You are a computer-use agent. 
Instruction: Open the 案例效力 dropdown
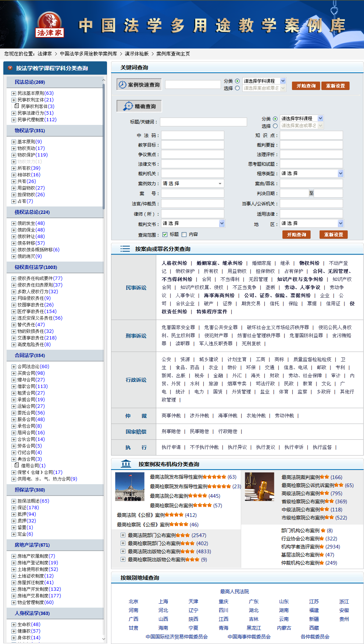pyautogui.click(x=193, y=183)
